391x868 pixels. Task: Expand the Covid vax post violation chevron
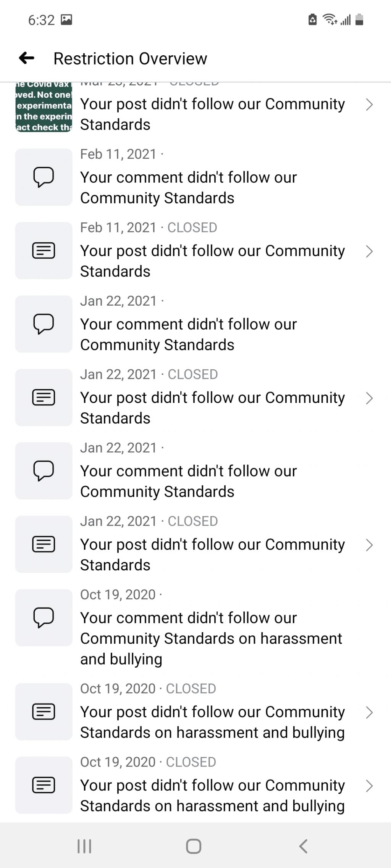369,105
